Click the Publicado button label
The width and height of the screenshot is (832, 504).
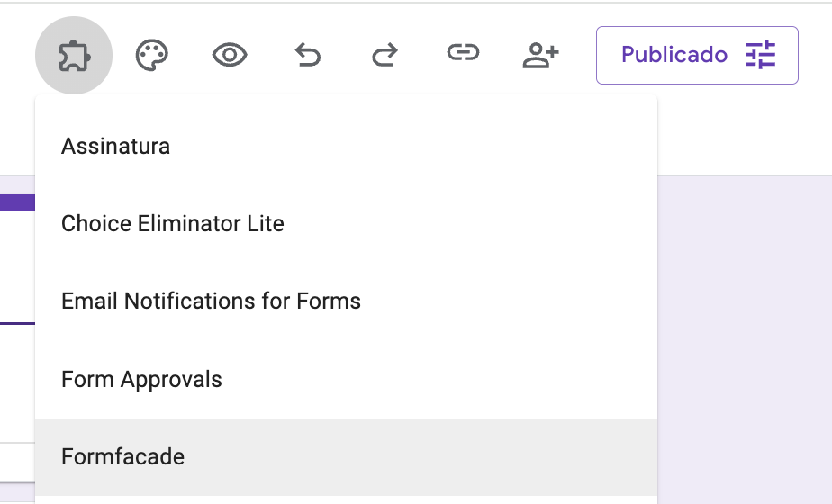click(674, 56)
